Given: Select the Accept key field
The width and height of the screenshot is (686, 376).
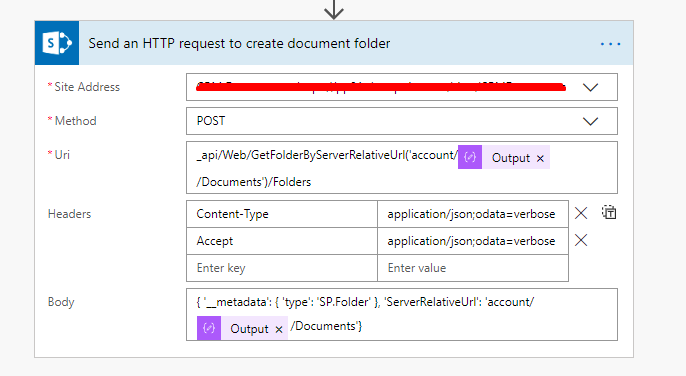Looking at the screenshot, I should coord(282,241).
